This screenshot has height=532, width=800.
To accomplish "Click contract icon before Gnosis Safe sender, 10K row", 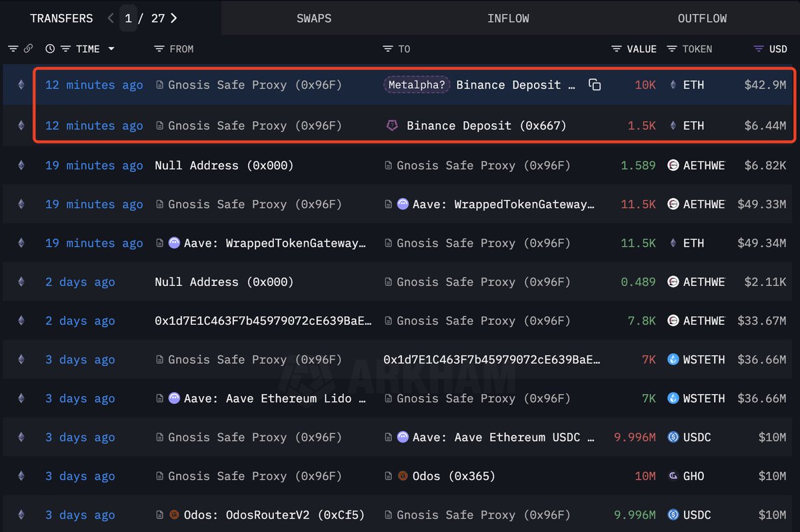I will [159, 85].
